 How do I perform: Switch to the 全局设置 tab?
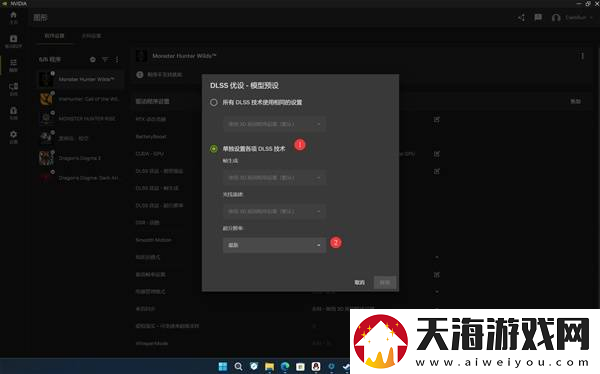pyautogui.click(x=91, y=36)
